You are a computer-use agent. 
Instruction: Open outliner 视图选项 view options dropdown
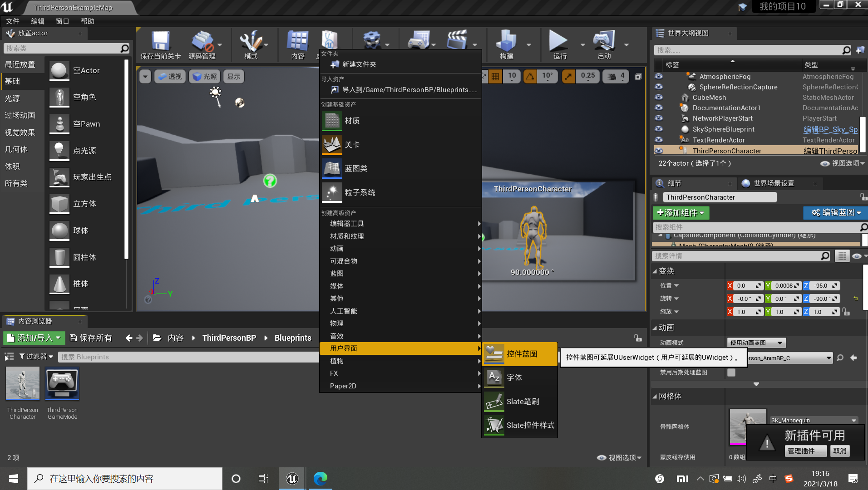coord(843,163)
